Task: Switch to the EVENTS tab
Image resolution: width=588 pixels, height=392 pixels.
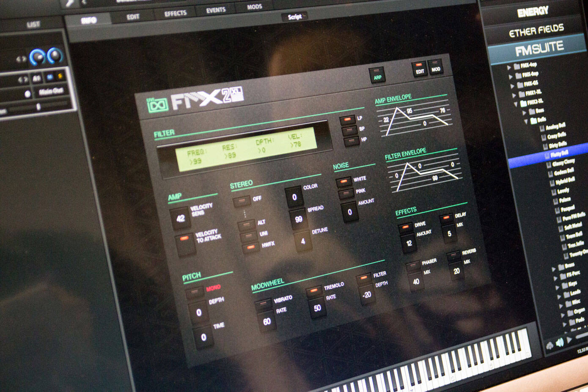Action: tap(216, 10)
